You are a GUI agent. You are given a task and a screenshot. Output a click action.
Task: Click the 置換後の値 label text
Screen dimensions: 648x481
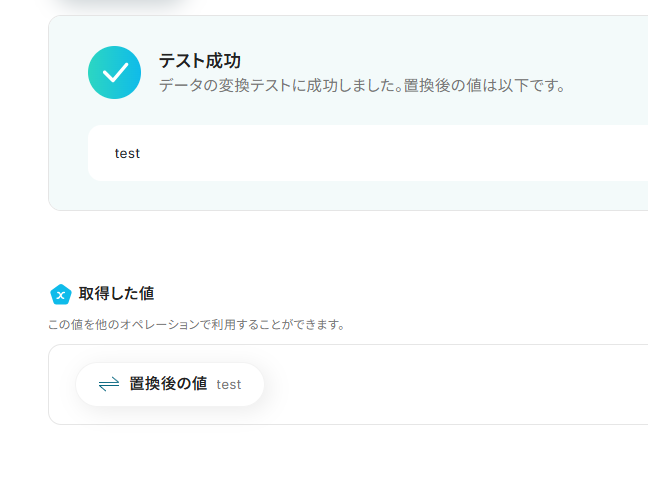[168, 384]
